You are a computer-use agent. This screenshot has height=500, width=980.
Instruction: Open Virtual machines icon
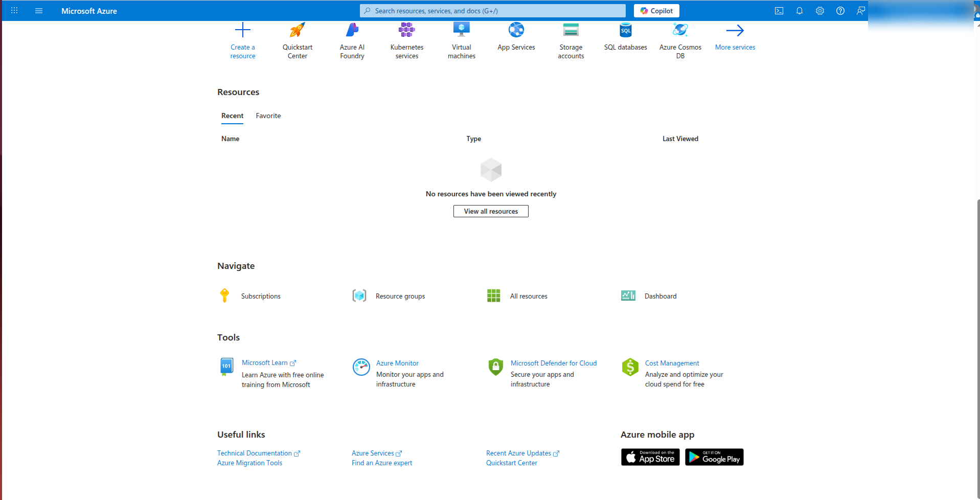point(462,30)
